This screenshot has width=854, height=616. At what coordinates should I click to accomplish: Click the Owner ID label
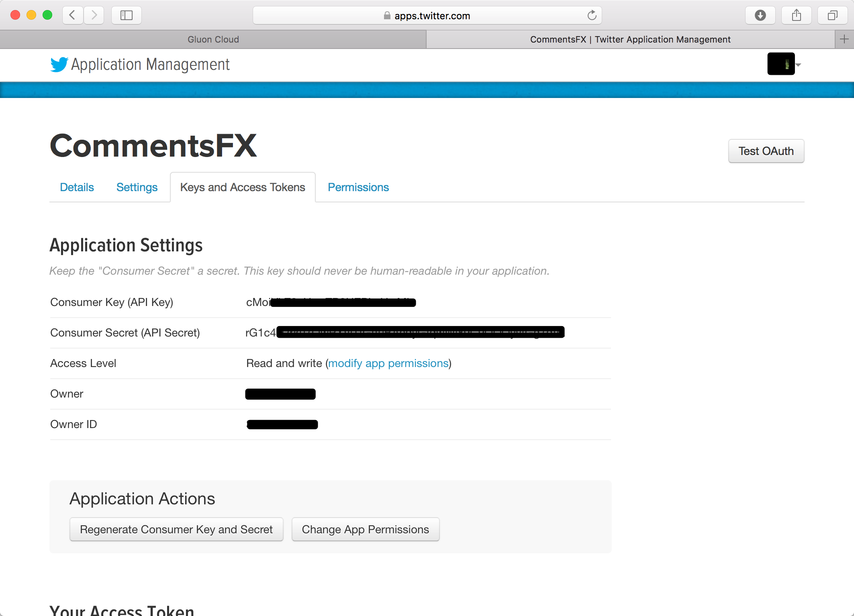(74, 424)
